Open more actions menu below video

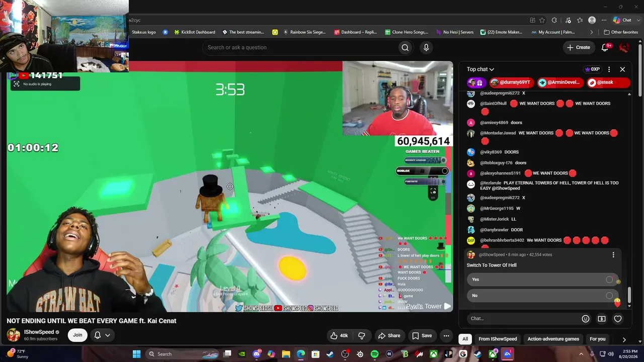pos(446,336)
